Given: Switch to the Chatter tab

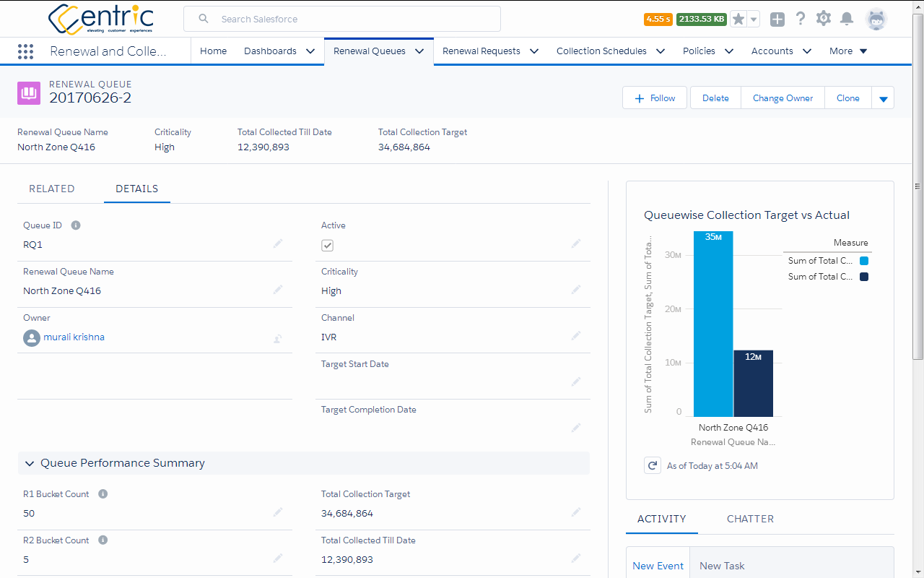Looking at the screenshot, I should [x=750, y=519].
